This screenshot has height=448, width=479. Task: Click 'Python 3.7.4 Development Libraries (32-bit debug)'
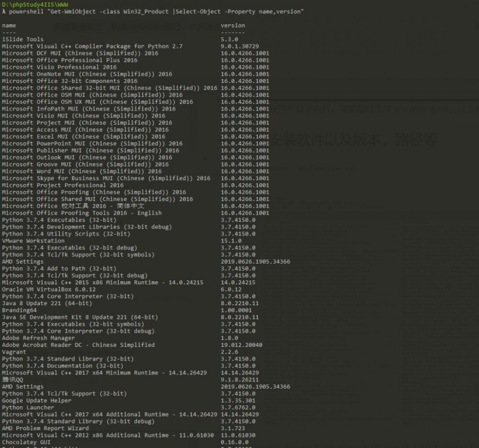coord(87,227)
